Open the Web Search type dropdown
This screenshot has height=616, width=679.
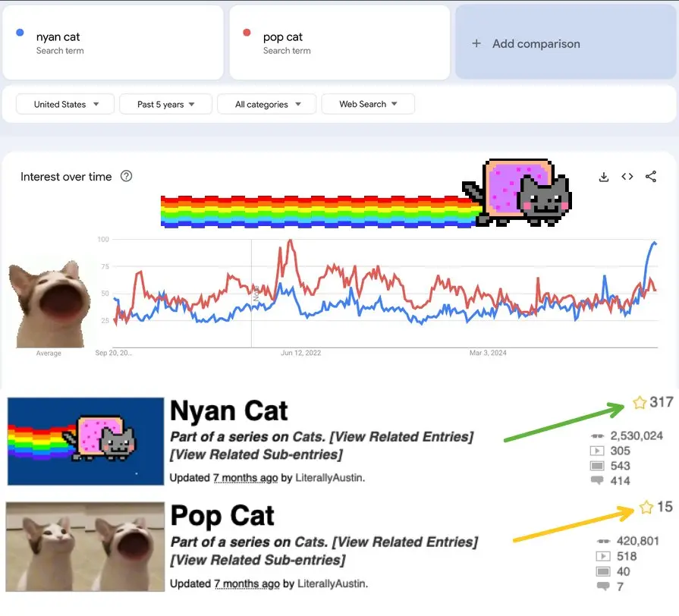(x=368, y=104)
